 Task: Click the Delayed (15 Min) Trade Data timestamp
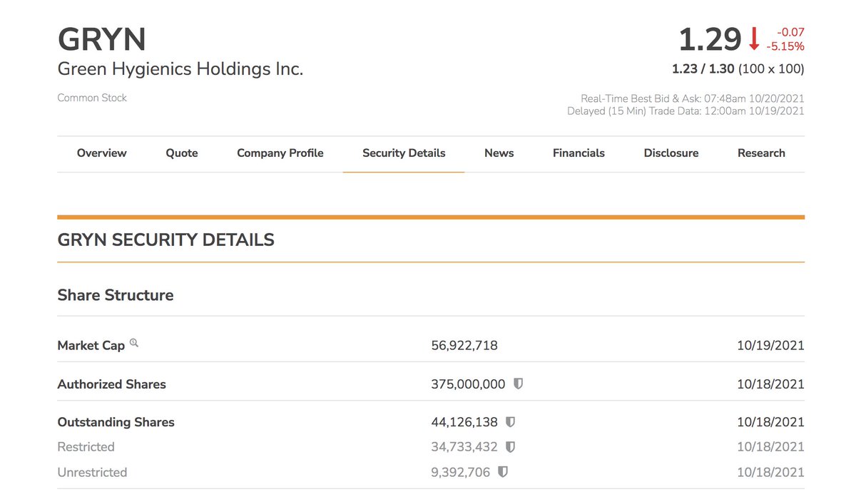coord(686,111)
